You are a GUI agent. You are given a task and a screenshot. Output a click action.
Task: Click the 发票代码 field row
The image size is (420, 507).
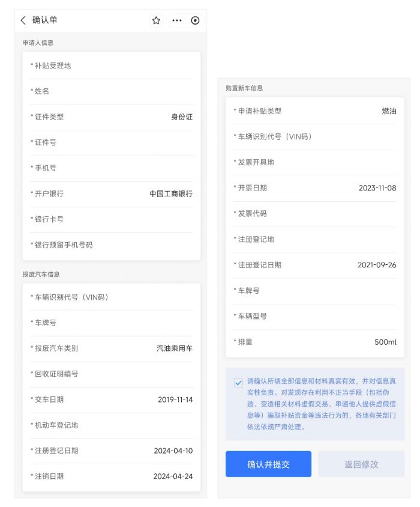(x=314, y=214)
